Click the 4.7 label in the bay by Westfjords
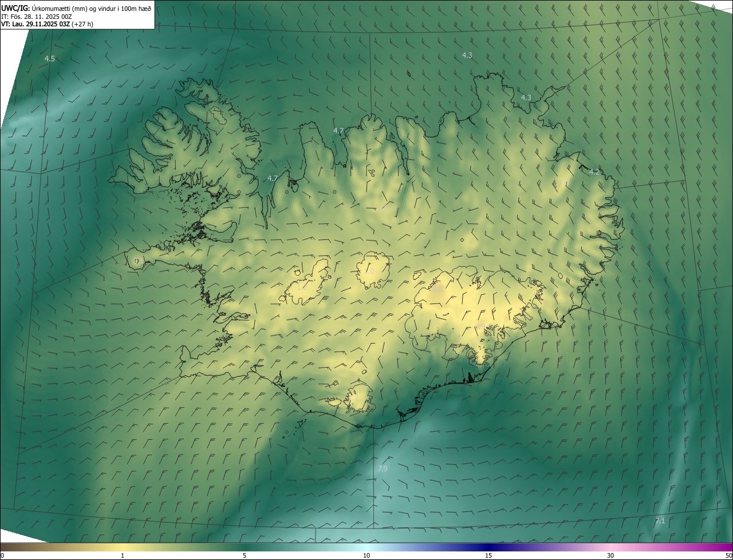This screenshot has width=733, height=560. point(273,178)
